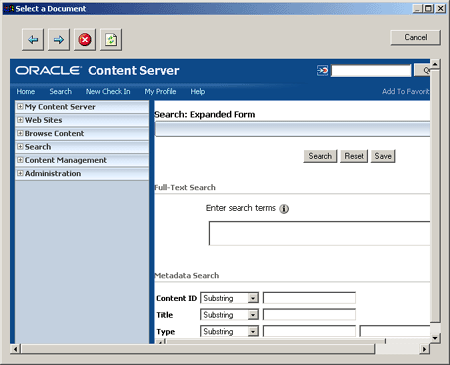Viewport: 450px width, 365px height.
Task: Click the info icon next to search terms
Action: point(284,209)
